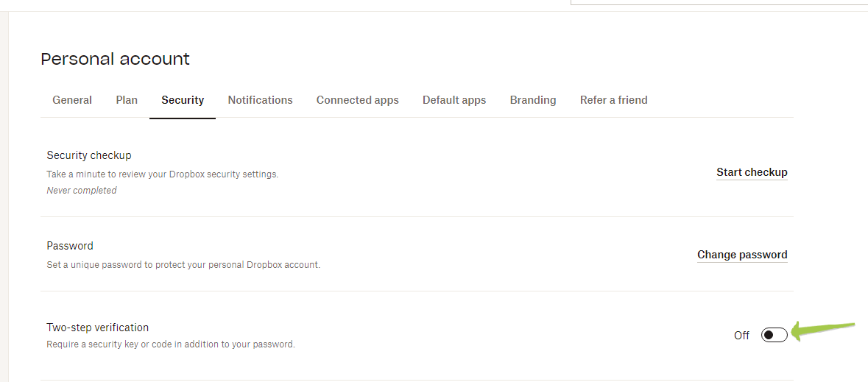Click the Off label beside the toggle
Viewport: 868px width, 382px height.
point(742,336)
